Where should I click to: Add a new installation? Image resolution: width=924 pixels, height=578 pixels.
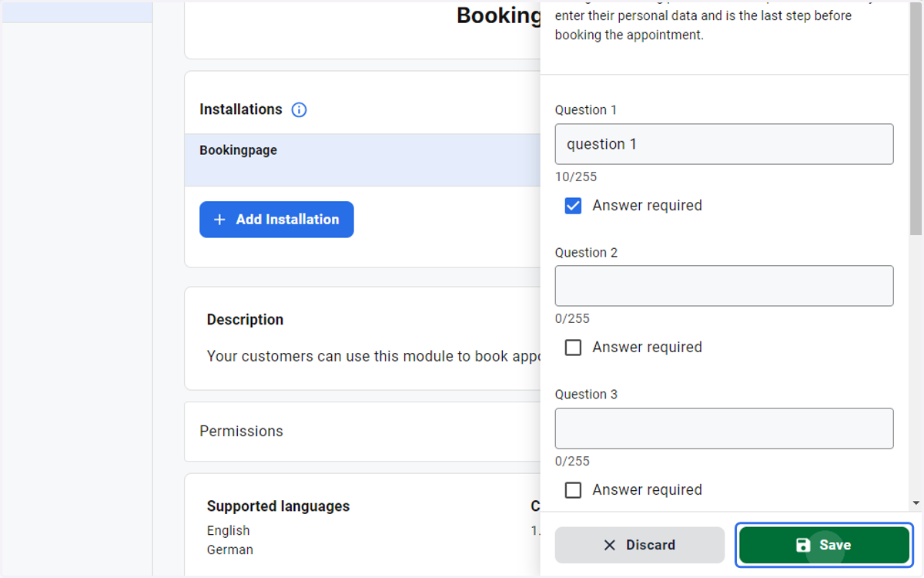click(x=276, y=220)
